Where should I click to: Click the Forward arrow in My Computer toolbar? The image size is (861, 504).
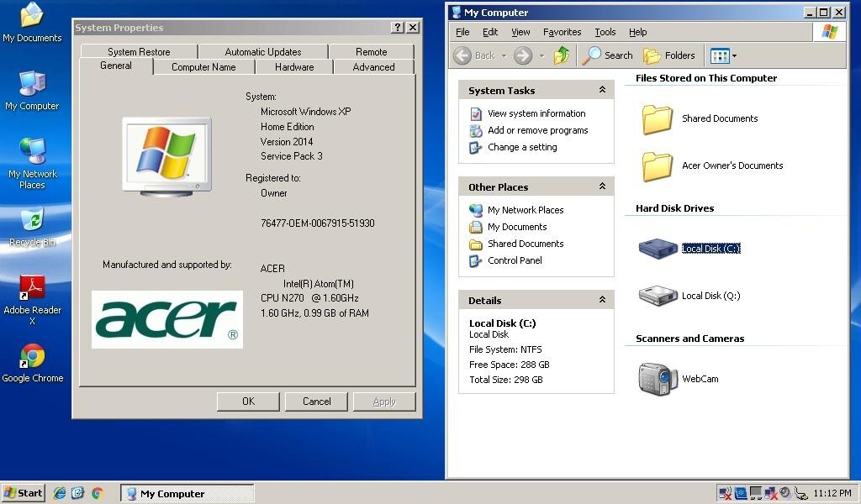[x=523, y=55]
